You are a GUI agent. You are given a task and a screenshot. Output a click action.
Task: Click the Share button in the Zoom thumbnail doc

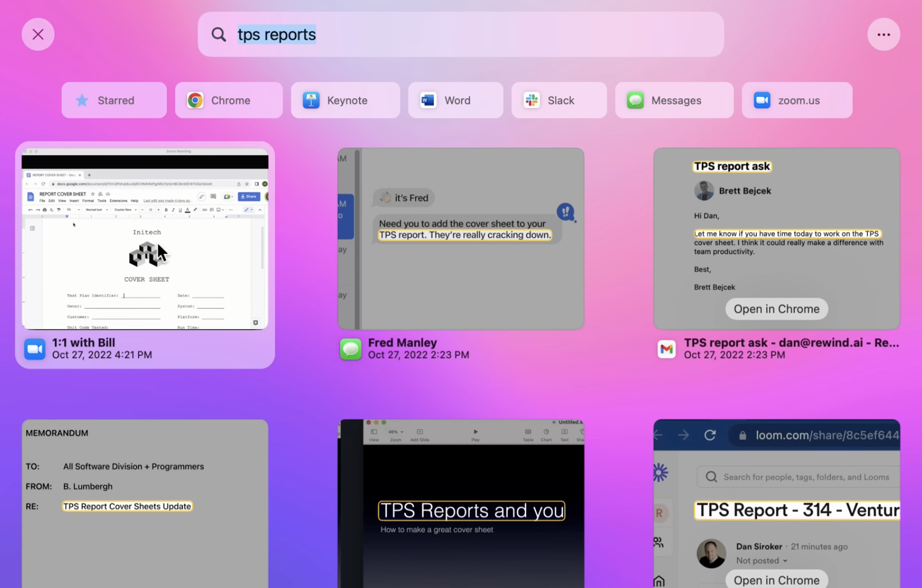[249, 197]
